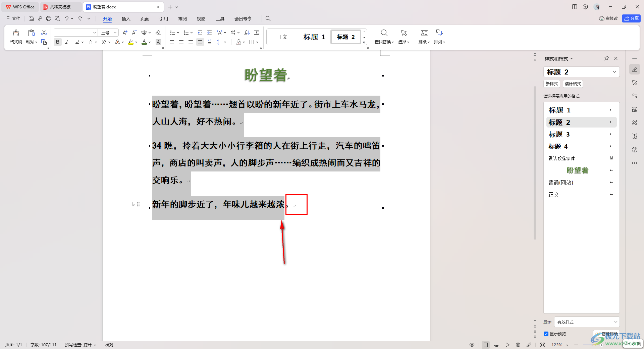Open the help question-mark icon in the right sidebar
644x349 pixels.
(x=635, y=150)
